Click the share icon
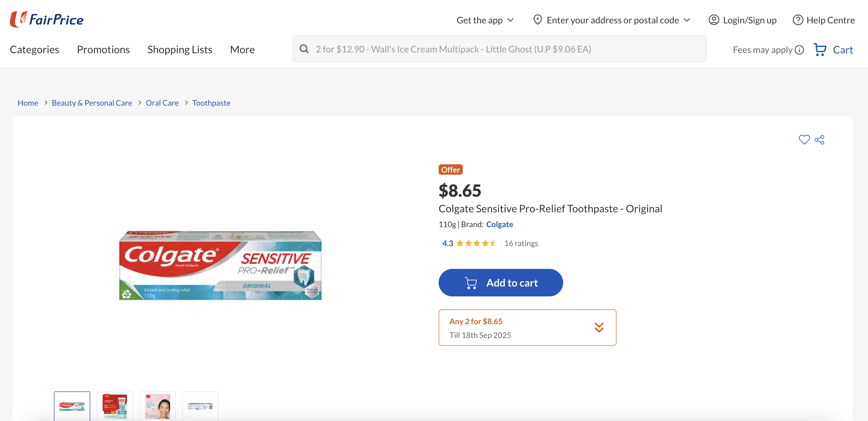This screenshot has width=868, height=421. (819, 140)
